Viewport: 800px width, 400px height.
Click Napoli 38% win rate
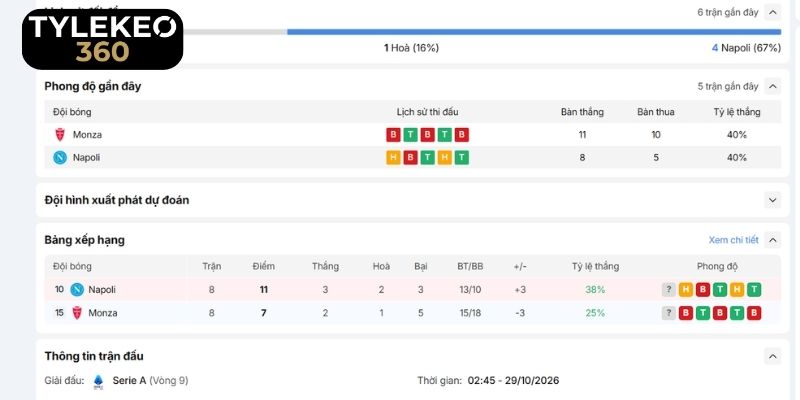coord(595,290)
